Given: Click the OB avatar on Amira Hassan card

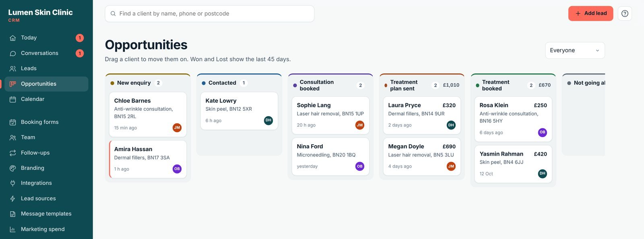Looking at the screenshot, I should (x=177, y=169).
